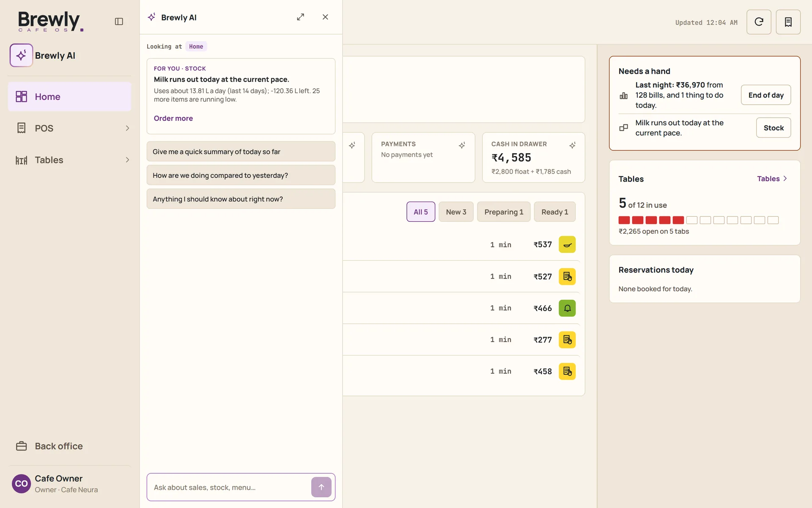812x508 pixels.
Task: Toggle the sidebar collapse icon
Action: click(x=119, y=22)
